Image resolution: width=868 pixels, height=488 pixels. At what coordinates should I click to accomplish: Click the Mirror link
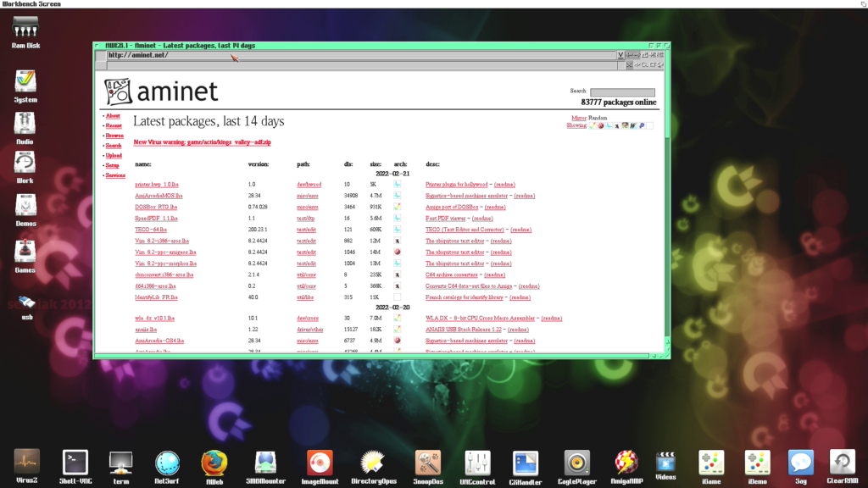(579, 118)
